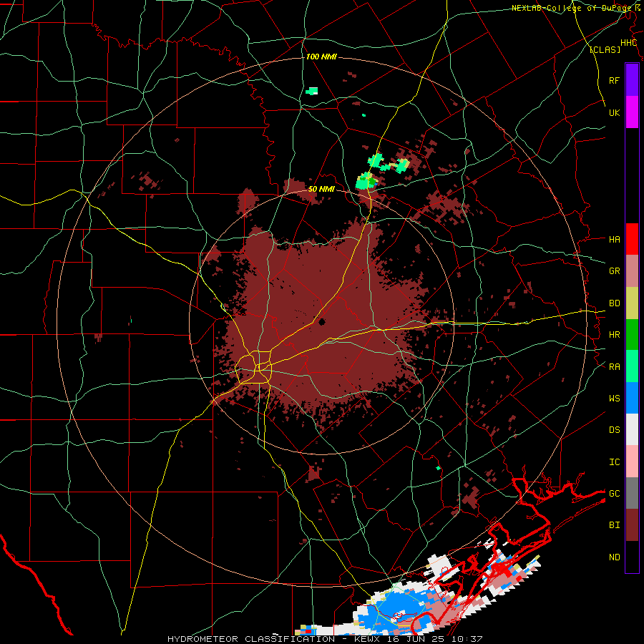Click the purple RF legend color swatch
The width and height of the screenshot is (644, 644).
click(x=632, y=80)
